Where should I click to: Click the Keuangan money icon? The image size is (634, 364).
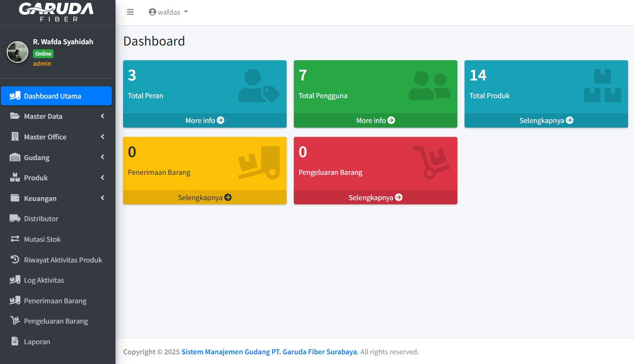coord(15,198)
